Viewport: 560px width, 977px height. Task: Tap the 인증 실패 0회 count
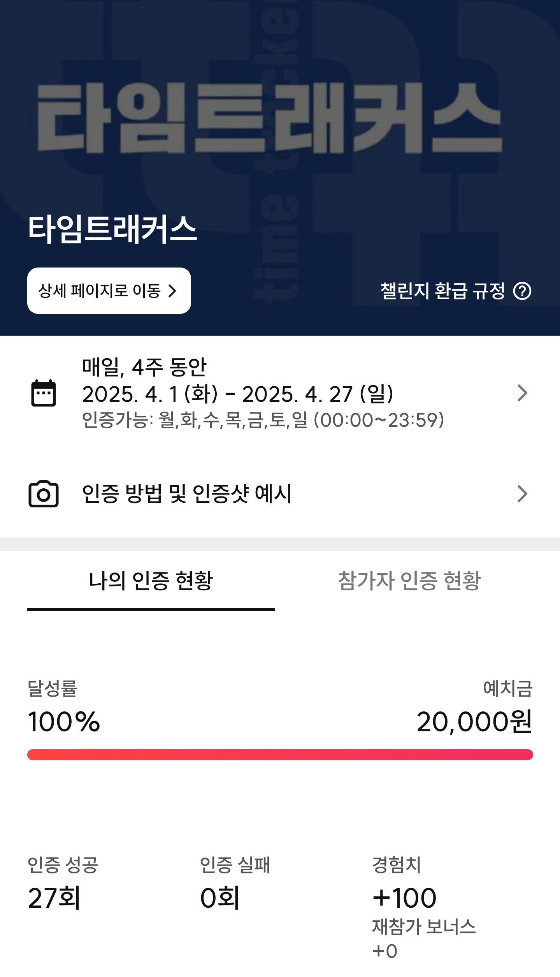pyautogui.click(x=220, y=898)
